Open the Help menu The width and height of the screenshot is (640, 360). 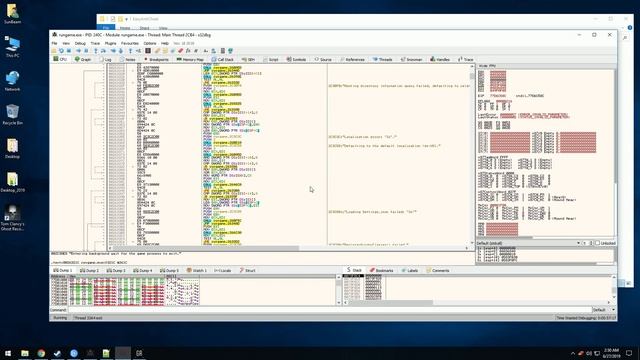(165, 43)
